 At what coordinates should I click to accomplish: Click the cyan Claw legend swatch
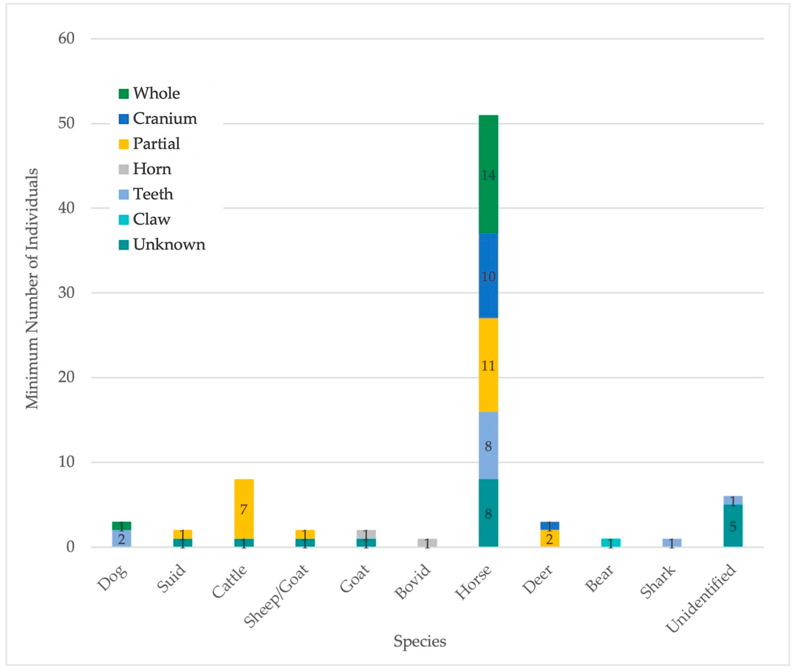(x=124, y=219)
